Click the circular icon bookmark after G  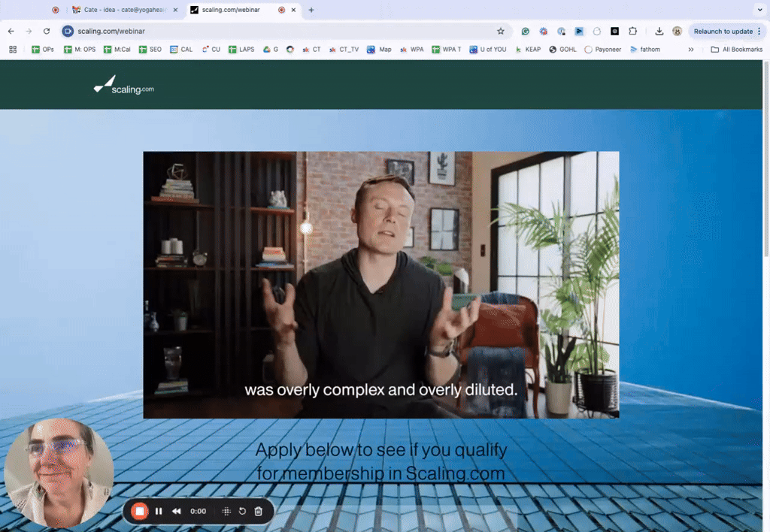pyautogui.click(x=290, y=49)
